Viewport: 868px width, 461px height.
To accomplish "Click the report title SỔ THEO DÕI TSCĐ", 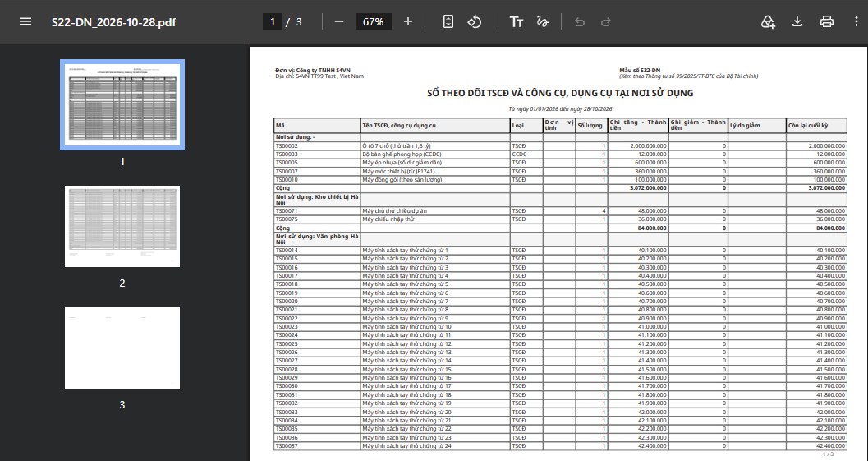I will [x=560, y=93].
